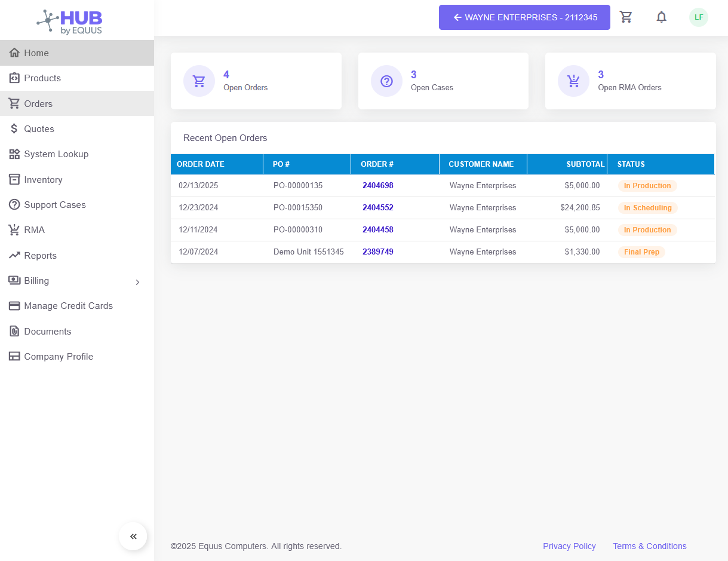728x561 pixels.
Task: Open order number 2404552
Action: click(x=378, y=208)
